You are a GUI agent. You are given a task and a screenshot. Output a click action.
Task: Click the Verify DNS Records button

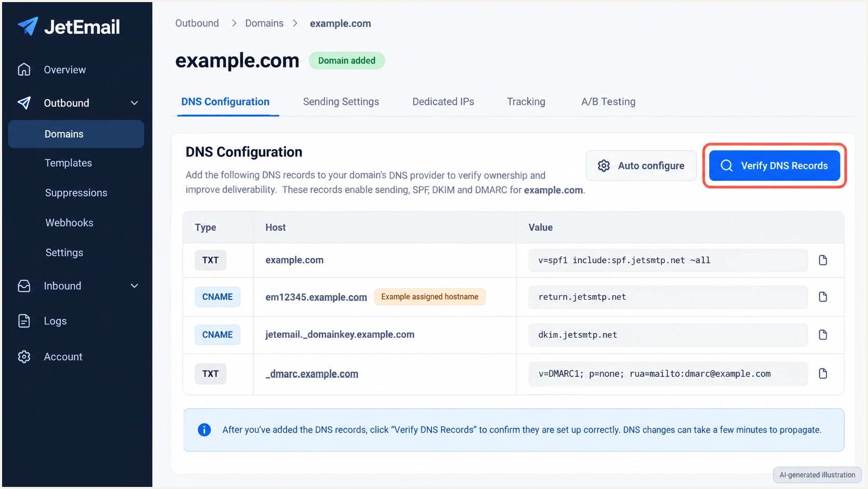point(775,166)
